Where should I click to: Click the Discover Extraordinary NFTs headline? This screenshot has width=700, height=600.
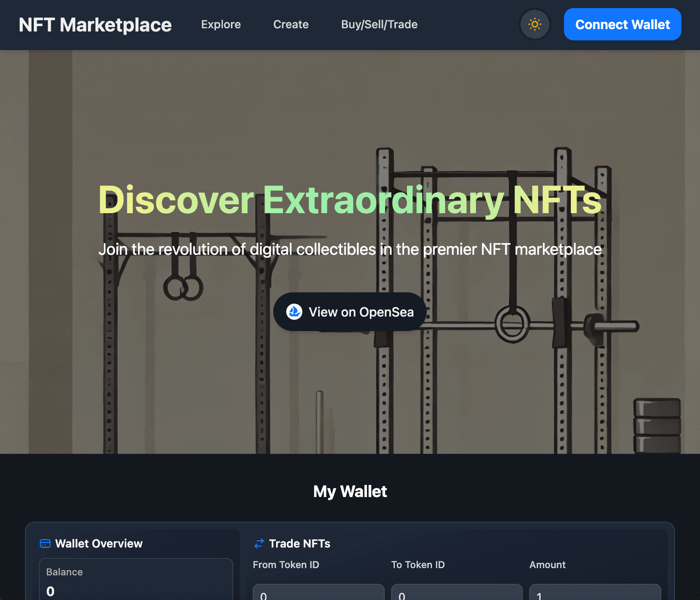(x=350, y=199)
